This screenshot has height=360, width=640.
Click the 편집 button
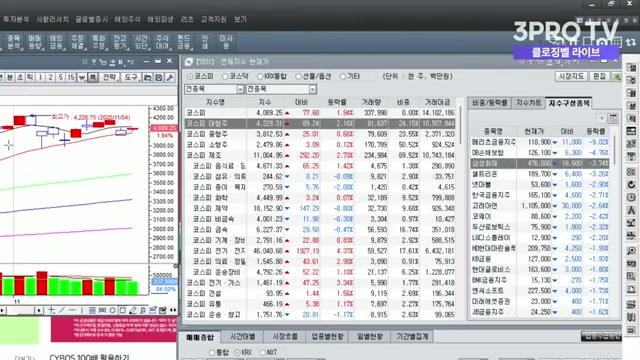(600, 76)
